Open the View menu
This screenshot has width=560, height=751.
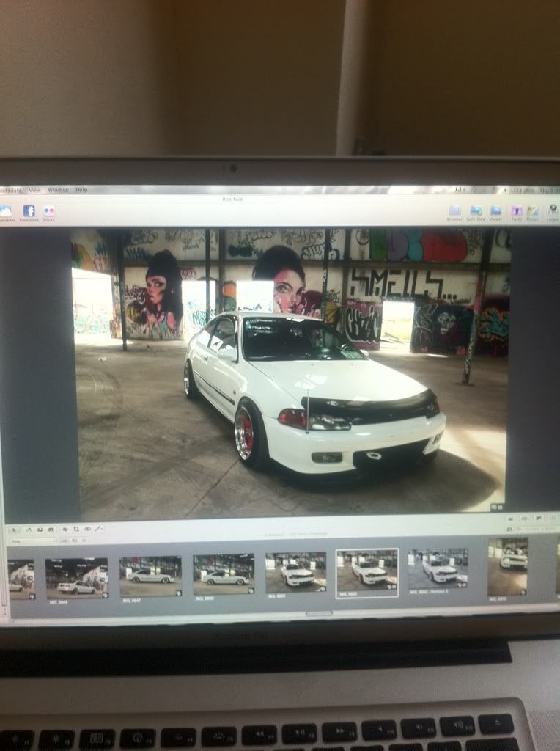34,189
